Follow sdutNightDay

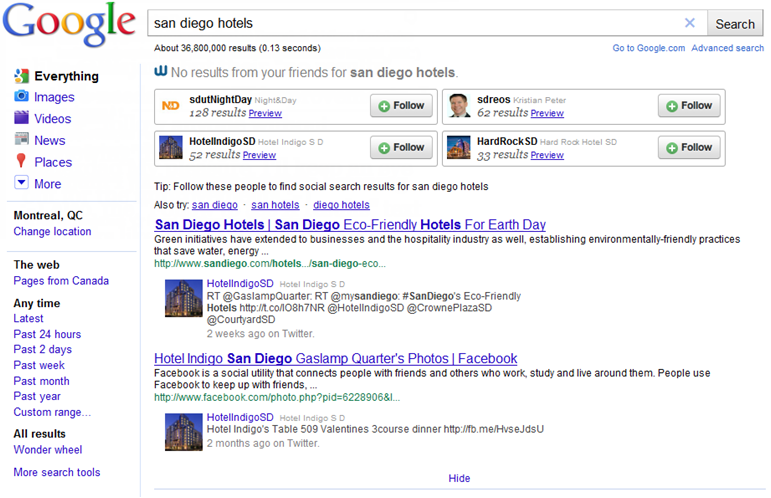tap(401, 106)
